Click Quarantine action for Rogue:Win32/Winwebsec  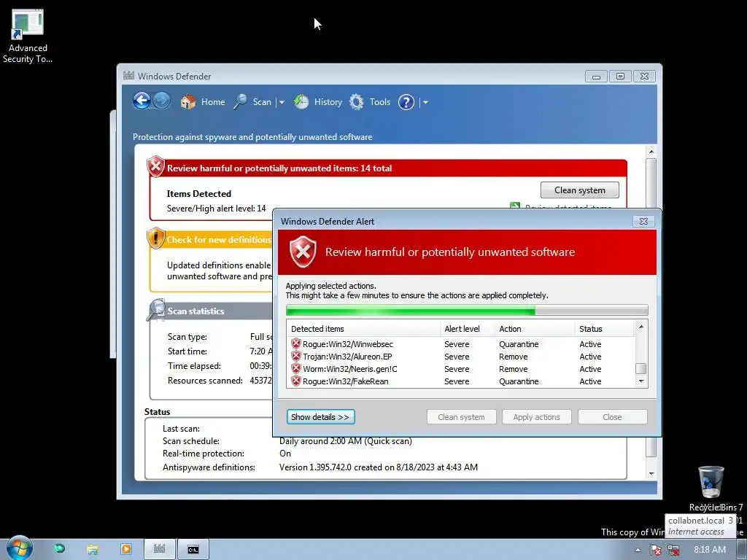click(519, 344)
